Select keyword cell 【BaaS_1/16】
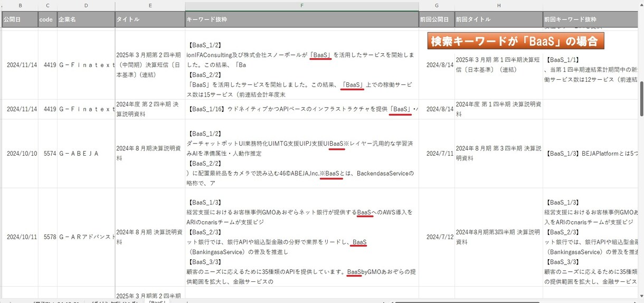This screenshot has width=644, height=303. pyautogui.click(x=302, y=109)
